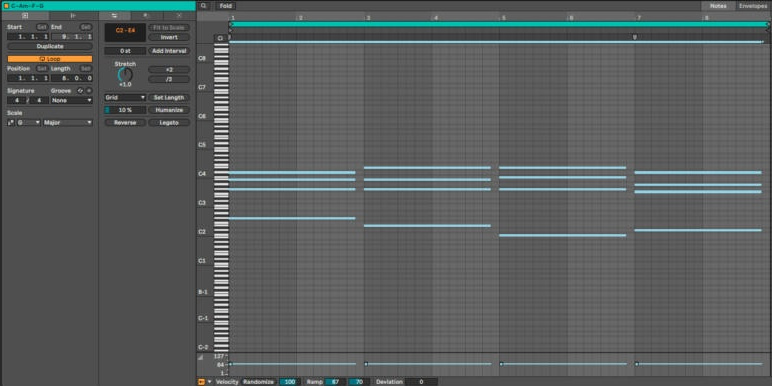This screenshot has height=386, width=772.
Task: Click the Set button next to Start
Action: [x=42, y=27]
